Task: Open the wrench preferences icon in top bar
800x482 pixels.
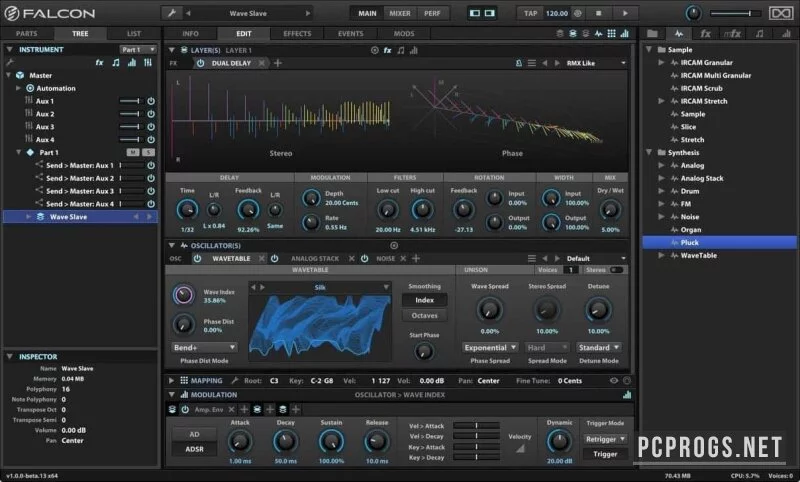Action: (171, 13)
